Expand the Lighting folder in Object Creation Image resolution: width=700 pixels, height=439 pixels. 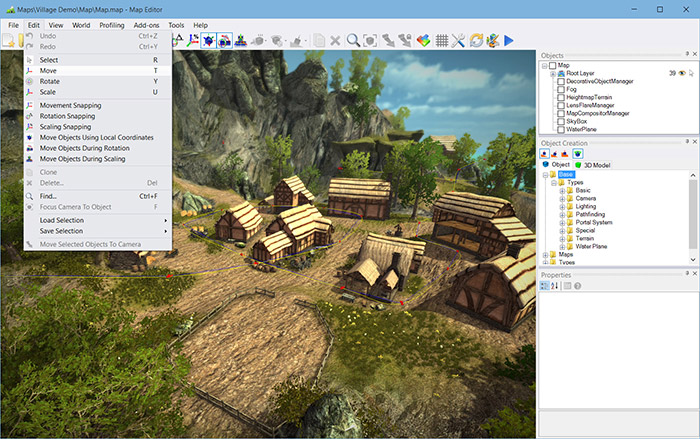(562, 206)
